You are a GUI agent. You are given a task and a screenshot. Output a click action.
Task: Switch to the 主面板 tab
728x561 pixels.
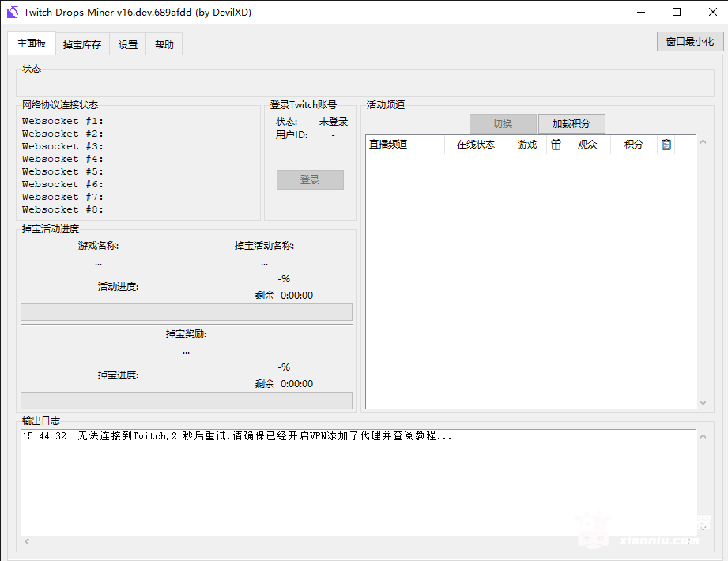[x=32, y=43]
